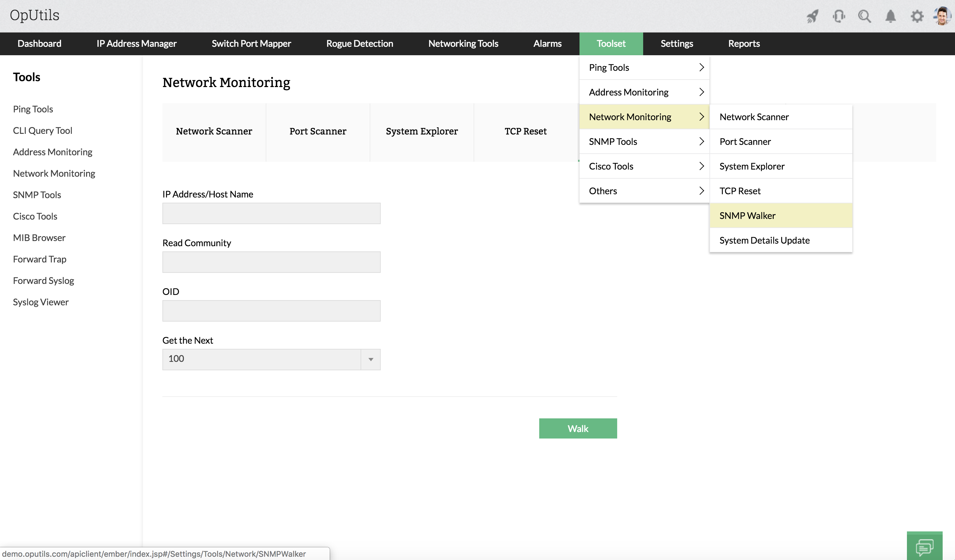955x560 pixels.
Task: Switch to the Port Scanner tab
Action: coord(318,132)
